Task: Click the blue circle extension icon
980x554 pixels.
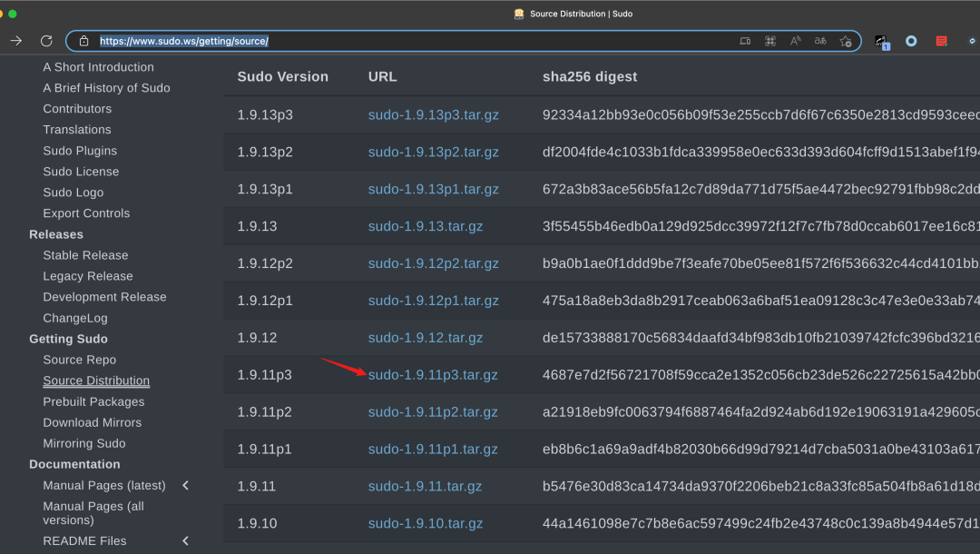Action: (911, 41)
